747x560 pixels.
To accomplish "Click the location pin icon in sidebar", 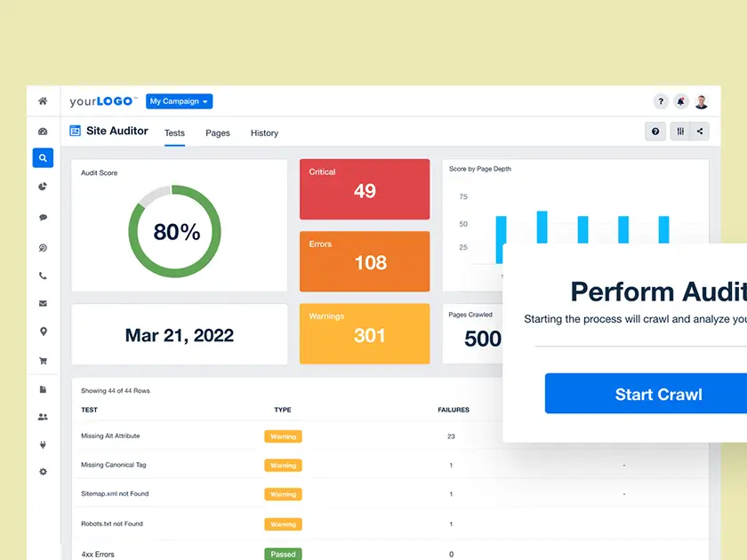I will [43, 332].
